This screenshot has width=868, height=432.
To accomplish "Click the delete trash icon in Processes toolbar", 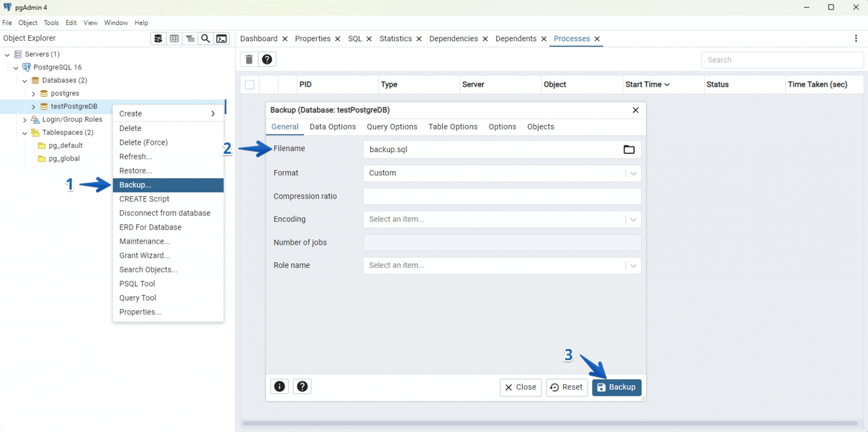I will click(249, 59).
